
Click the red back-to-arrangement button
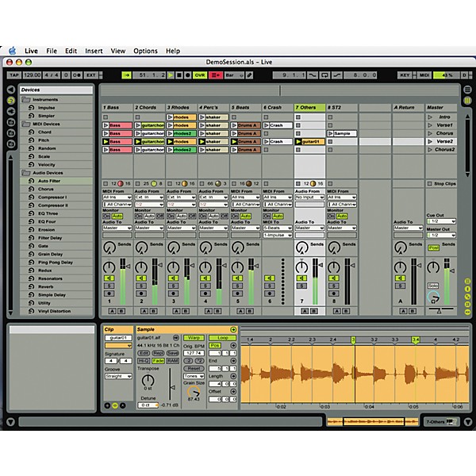click(216, 75)
